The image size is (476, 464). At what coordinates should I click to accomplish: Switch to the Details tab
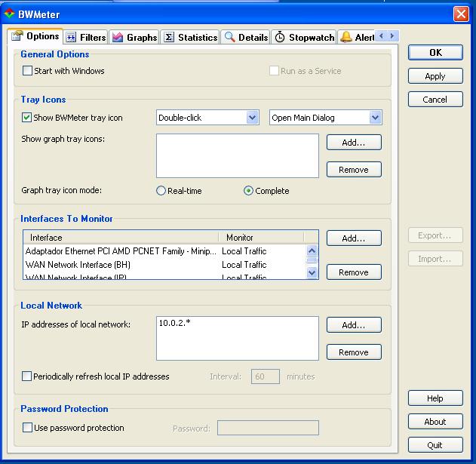(x=246, y=38)
